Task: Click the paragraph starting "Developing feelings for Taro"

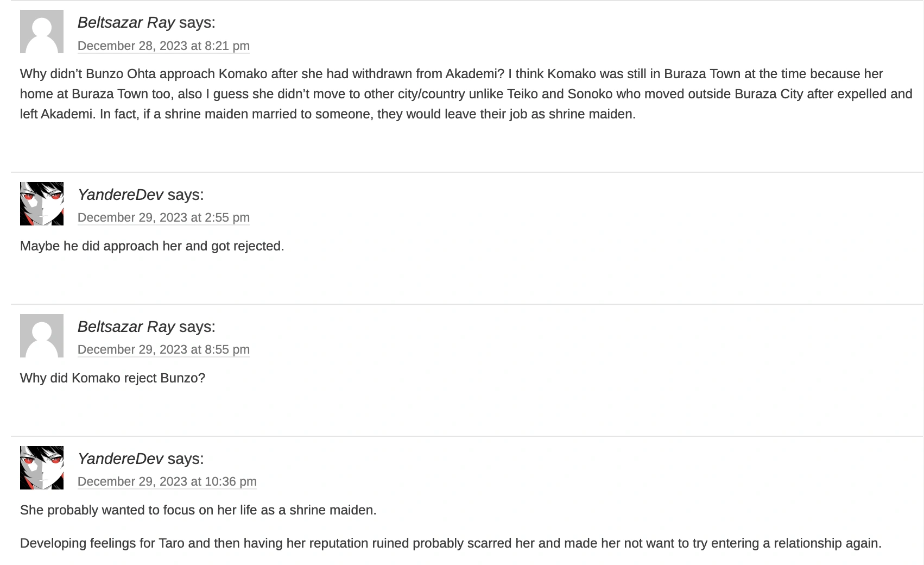Action: [x=451, y=543]
